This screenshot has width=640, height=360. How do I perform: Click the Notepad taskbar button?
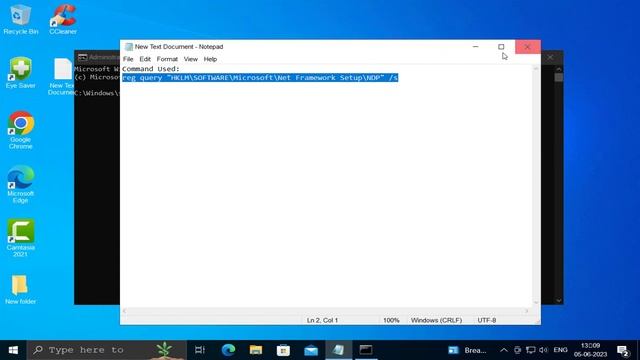click(x=338, y=350)
